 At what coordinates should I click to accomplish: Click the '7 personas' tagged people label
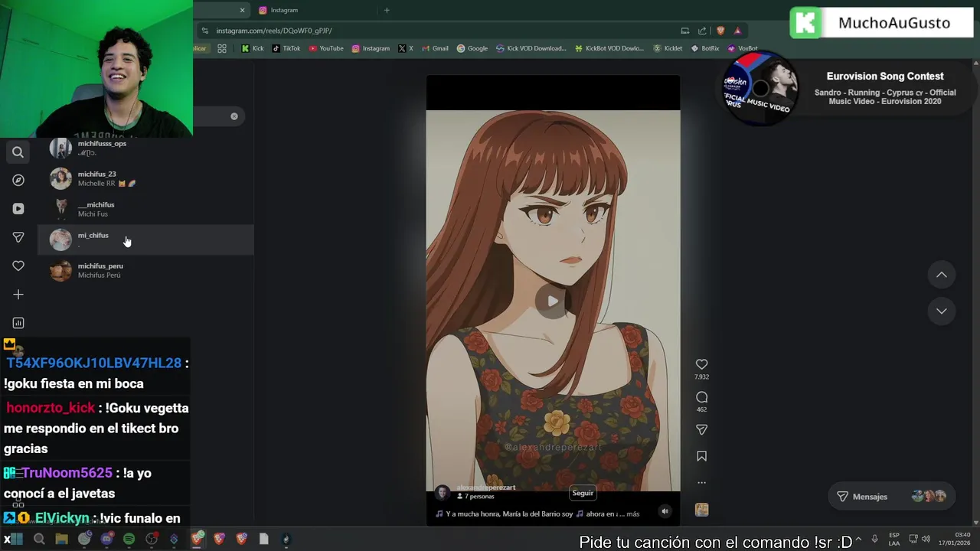pyautogui.click(x=475, y=497)
